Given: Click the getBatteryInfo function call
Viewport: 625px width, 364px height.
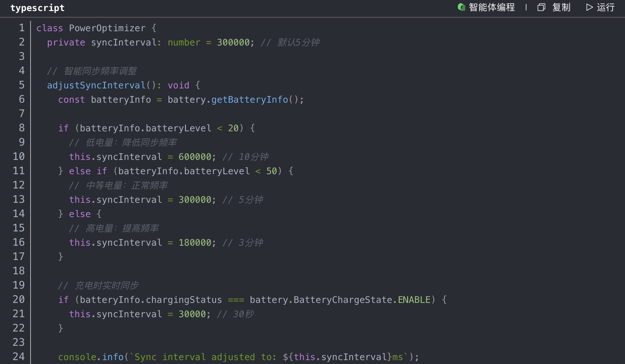Looking at the screenshot, I should coord(250,100).
